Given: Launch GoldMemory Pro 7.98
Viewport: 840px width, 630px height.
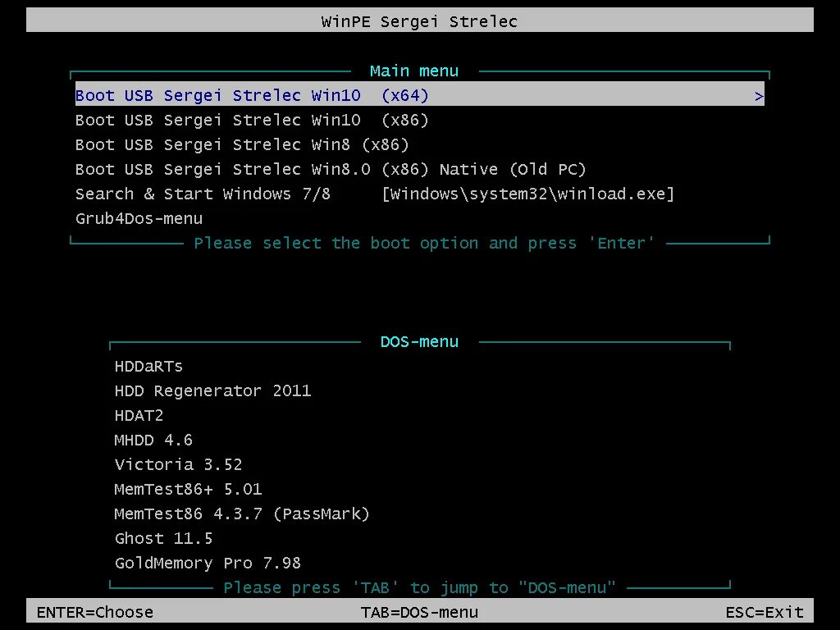Looking at the screenshot, I should pyautogui.click(x=208, y=563).
